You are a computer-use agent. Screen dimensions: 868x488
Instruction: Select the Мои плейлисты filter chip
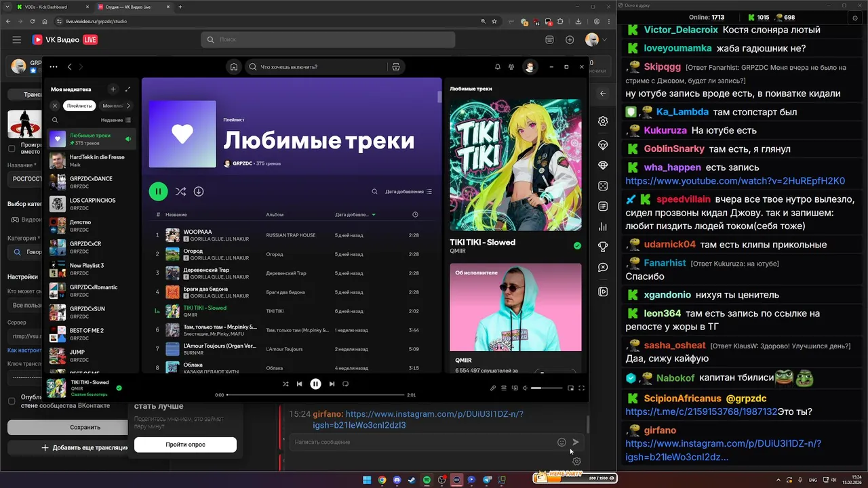point(112,106)
